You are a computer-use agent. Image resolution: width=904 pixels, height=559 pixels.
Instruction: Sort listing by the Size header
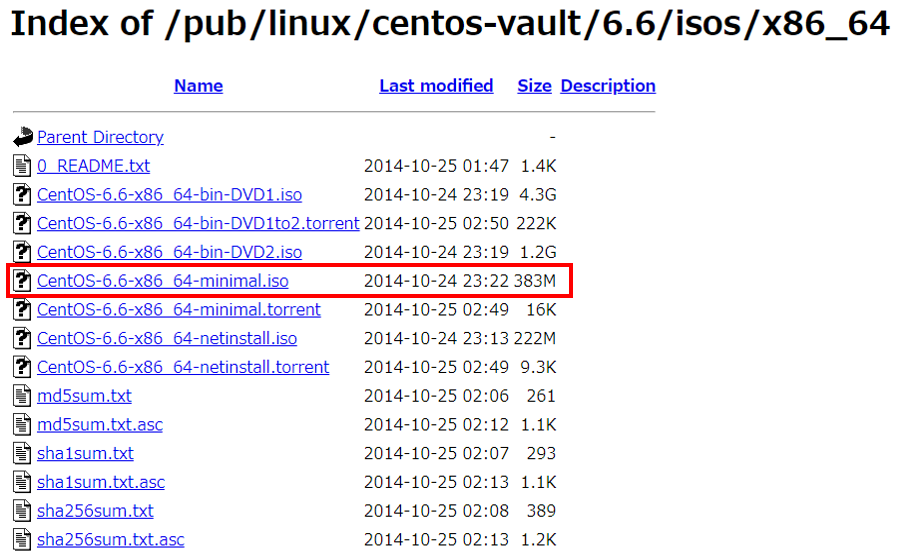pyautogui.click(x=534, y=86)
